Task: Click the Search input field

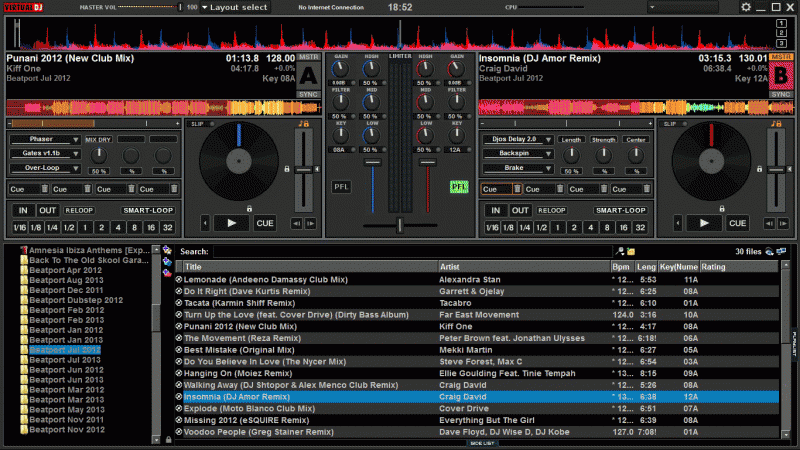Action: coord(412,252)
